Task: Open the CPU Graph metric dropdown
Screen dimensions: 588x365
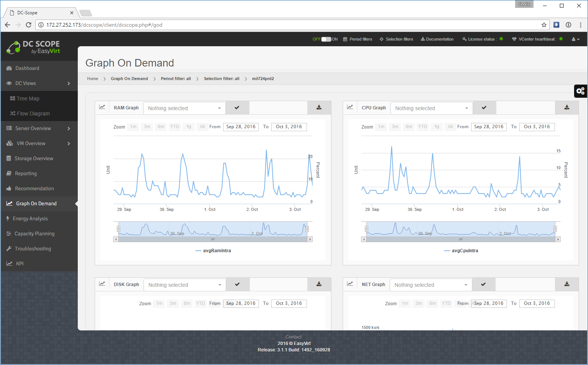Action: 431,108
